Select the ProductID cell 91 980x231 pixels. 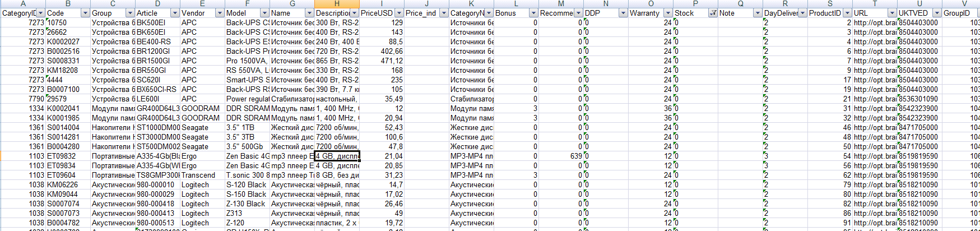click(830, 223)
